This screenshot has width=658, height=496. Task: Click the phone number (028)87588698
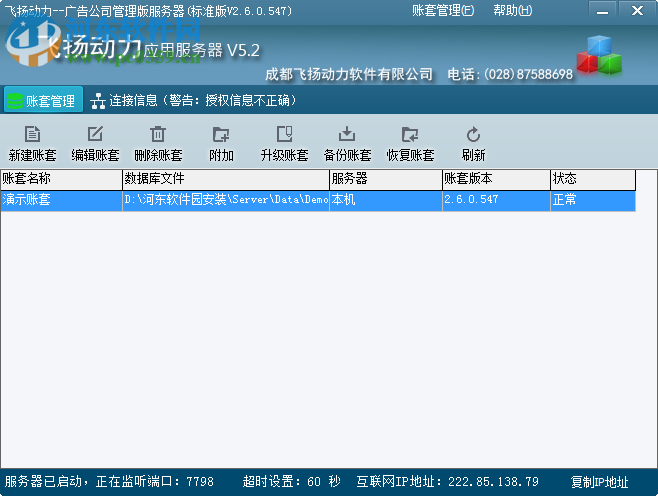coord(528,74)
